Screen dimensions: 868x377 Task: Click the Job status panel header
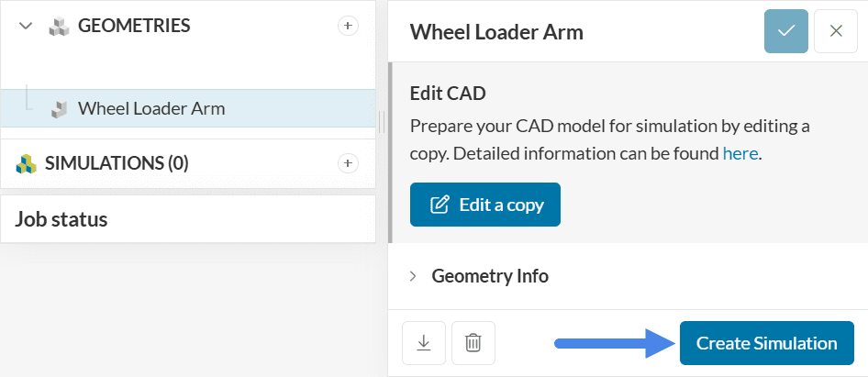pos(61,219)
